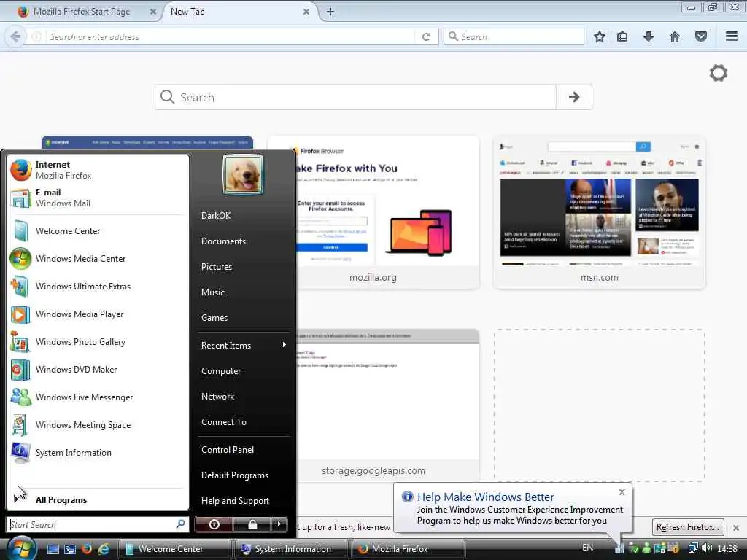Launch Internet Explorer from quick launch
Viewport: 747px width, 560px height.
tap(103, 549)
